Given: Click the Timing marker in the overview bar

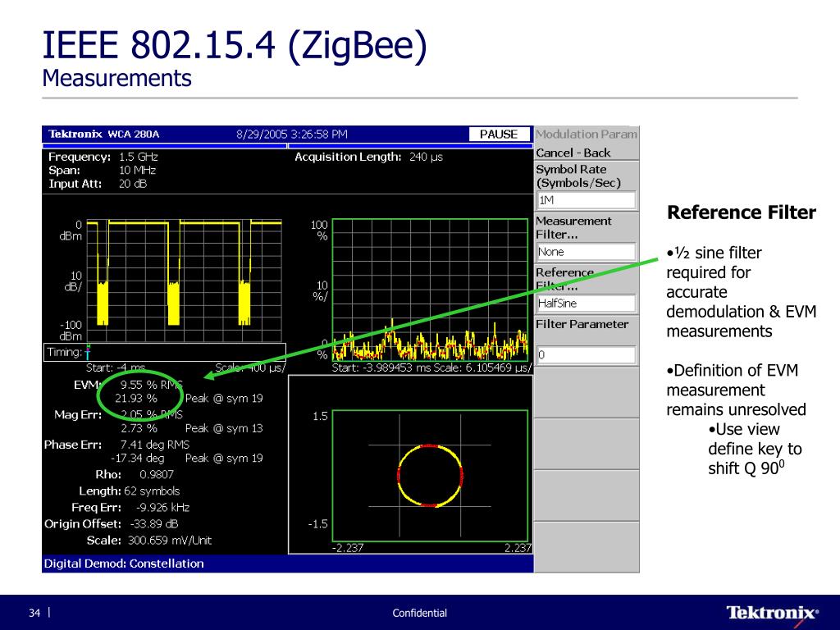Looking at the screenshot, I should (x=88, y=351).
